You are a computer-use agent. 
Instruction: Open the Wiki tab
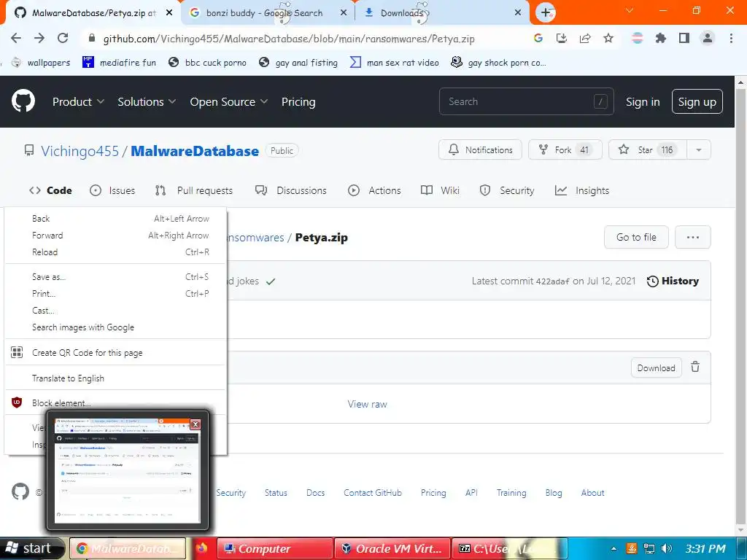[x=440, y=190]
